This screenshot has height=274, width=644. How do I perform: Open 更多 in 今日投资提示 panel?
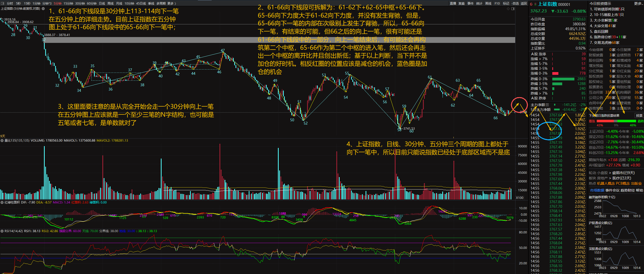[638, 4]
